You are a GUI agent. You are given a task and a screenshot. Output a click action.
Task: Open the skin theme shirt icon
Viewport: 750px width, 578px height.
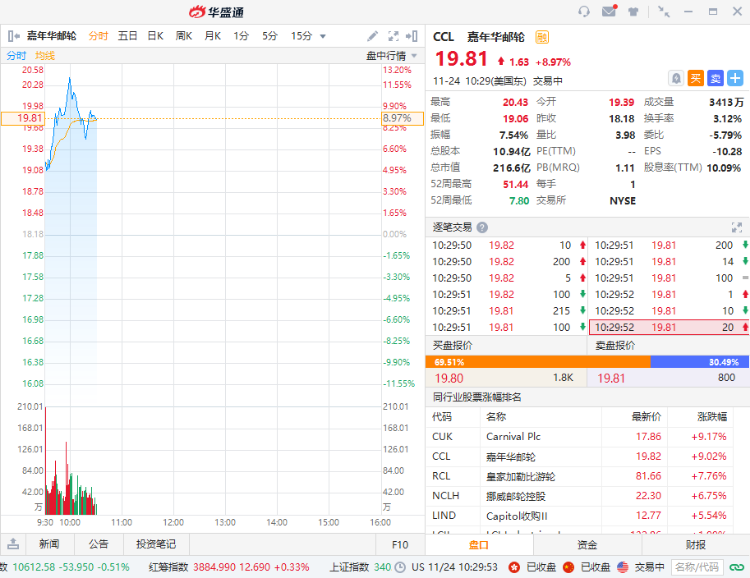coord(633,12)
